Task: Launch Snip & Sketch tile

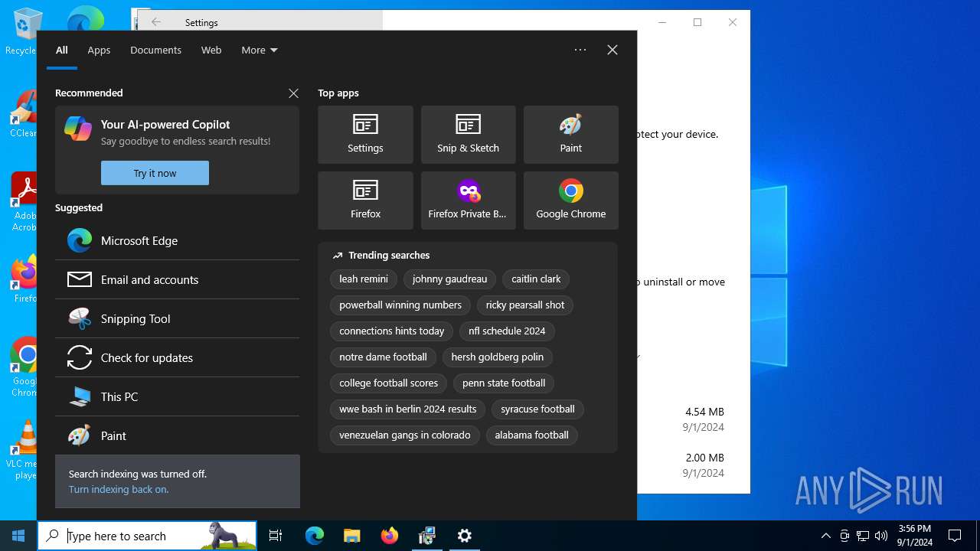Action: (x=468, y=135)
